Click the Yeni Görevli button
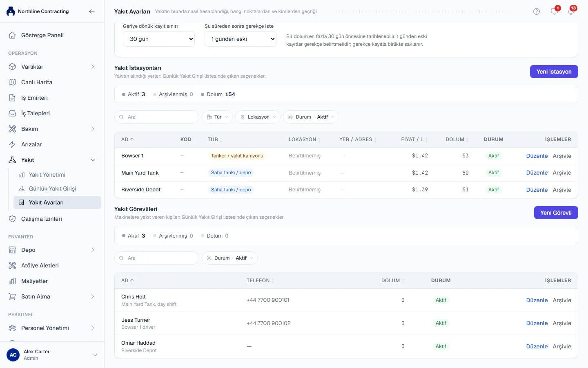This screenshot has width=588, height=368. click(556, 213)
